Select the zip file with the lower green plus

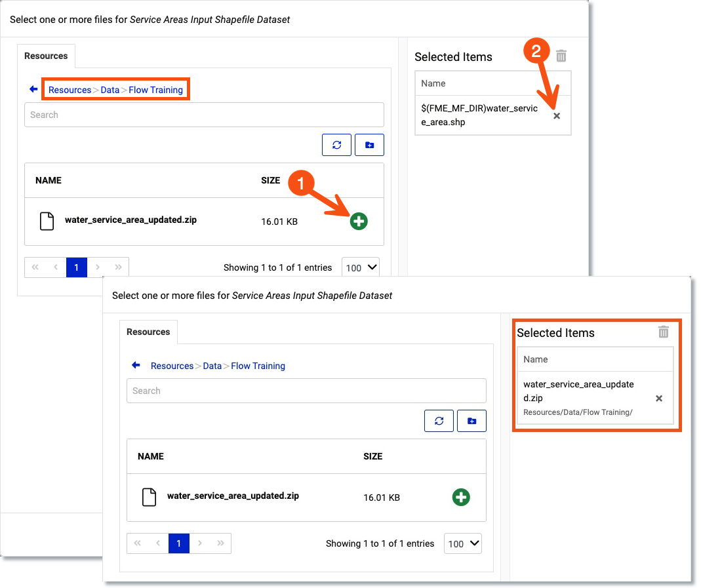pyautogui.click(x=461, y=497)
